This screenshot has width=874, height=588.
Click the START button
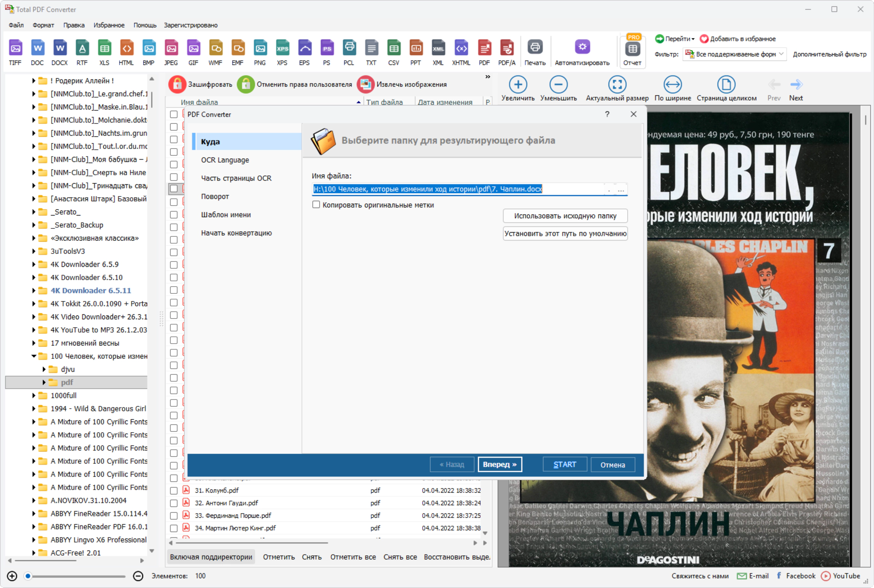pyautogui.click(x=565, y=464)
